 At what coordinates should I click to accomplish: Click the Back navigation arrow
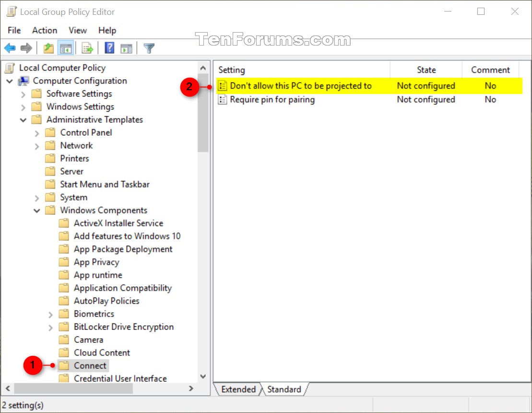coord(10,47)
